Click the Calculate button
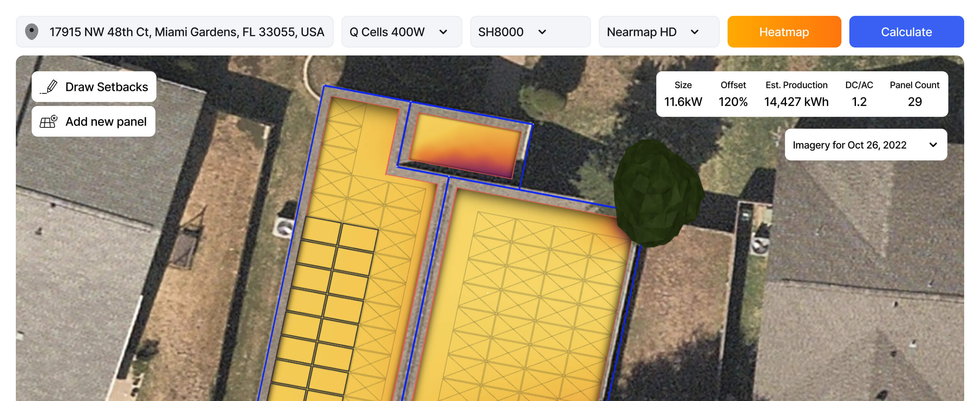The width and height of the screenshot is (980, 401). coord(906,32)
